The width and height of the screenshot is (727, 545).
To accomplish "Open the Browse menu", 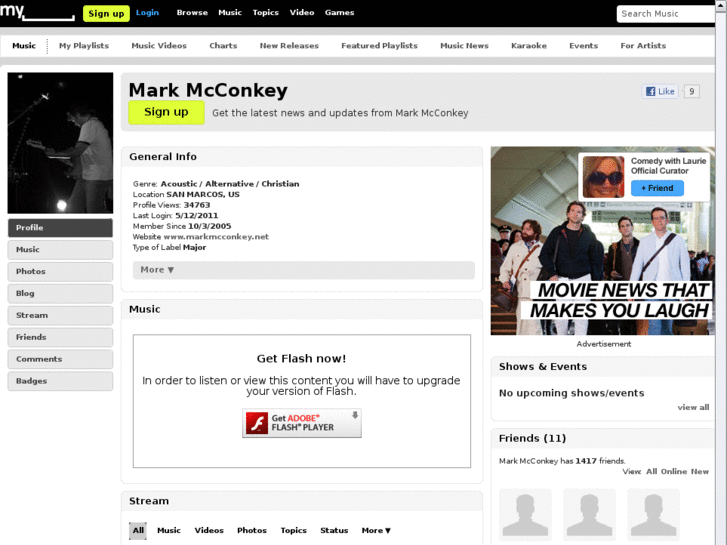I will click(192, 13).
